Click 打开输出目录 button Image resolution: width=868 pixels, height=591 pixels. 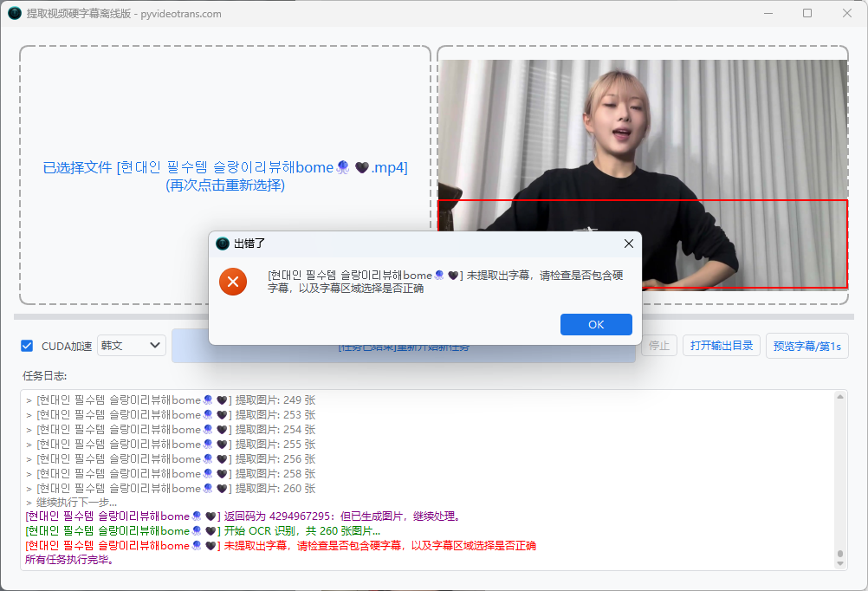tap(722, 346)
